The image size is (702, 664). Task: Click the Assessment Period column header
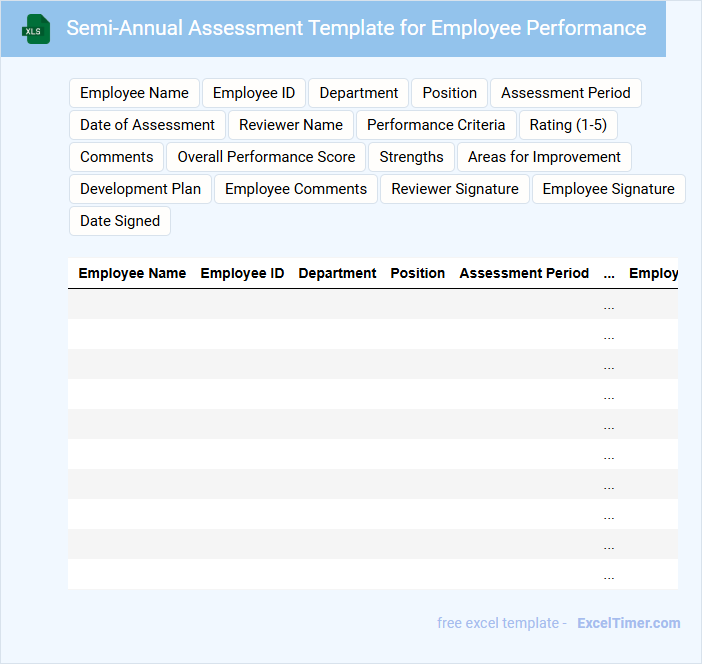pos(524,273)
